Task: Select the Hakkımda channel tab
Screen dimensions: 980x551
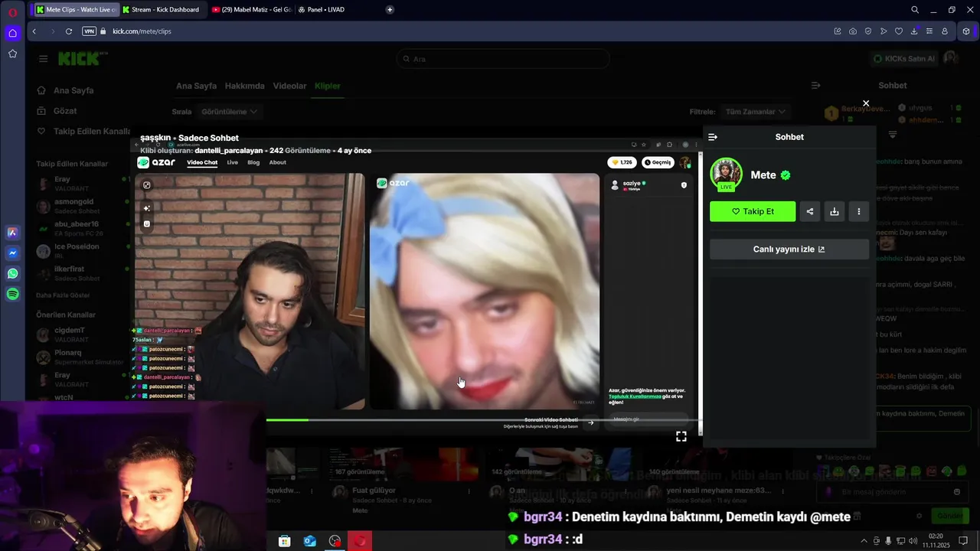Action: [245, 86]
